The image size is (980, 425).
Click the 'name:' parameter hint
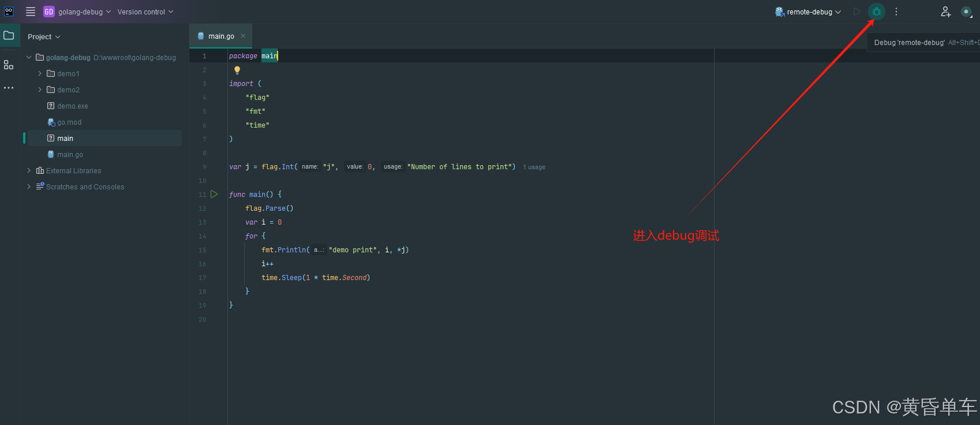(310, 167)
